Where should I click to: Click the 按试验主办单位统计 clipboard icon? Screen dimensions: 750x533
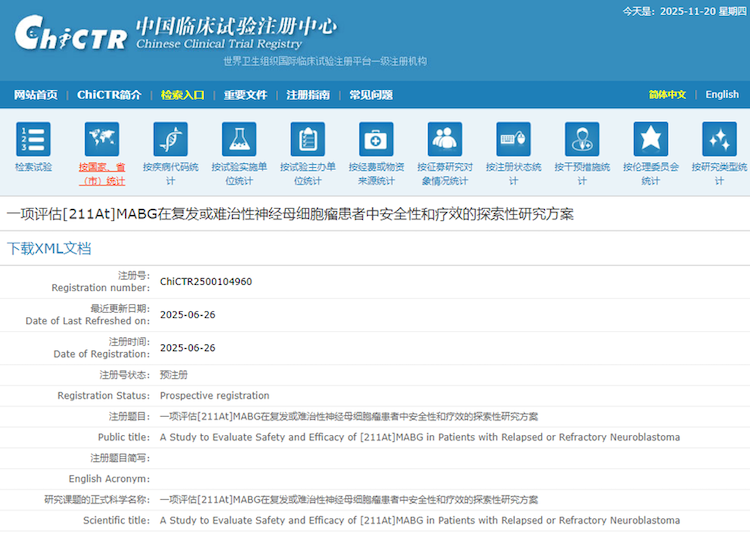[x=307, y=140]
